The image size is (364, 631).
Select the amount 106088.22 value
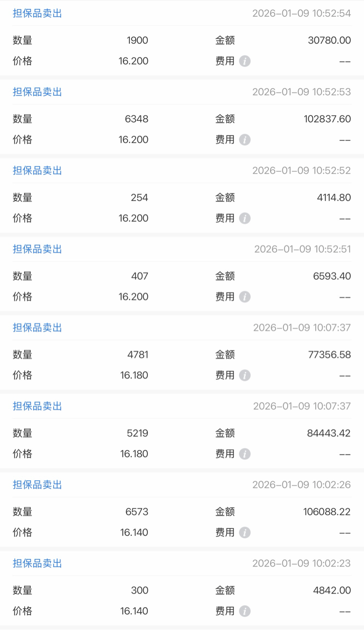coord(327,512)
